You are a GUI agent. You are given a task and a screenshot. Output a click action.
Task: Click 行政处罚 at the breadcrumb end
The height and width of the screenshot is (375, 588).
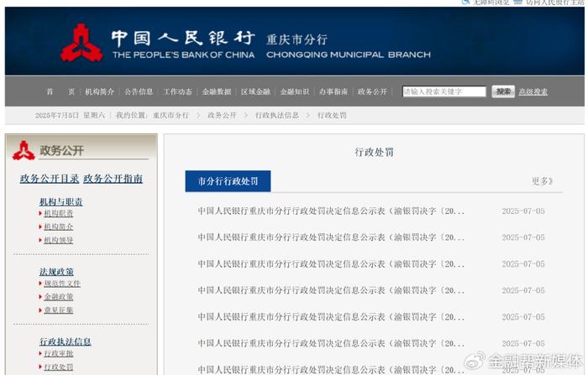[x=332, y=116]
